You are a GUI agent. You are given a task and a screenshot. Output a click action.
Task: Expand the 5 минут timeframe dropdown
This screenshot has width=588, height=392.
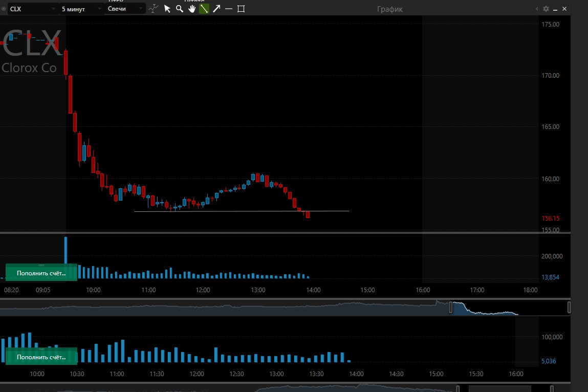[x=81, y=9]
